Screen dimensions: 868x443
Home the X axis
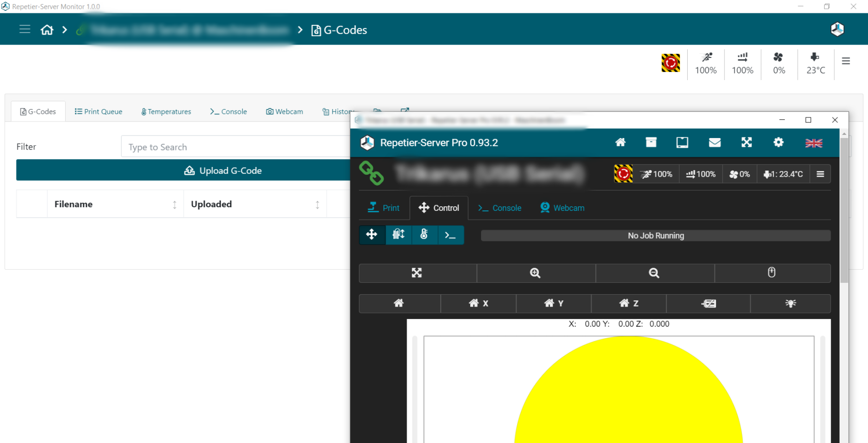click(478, 303)
